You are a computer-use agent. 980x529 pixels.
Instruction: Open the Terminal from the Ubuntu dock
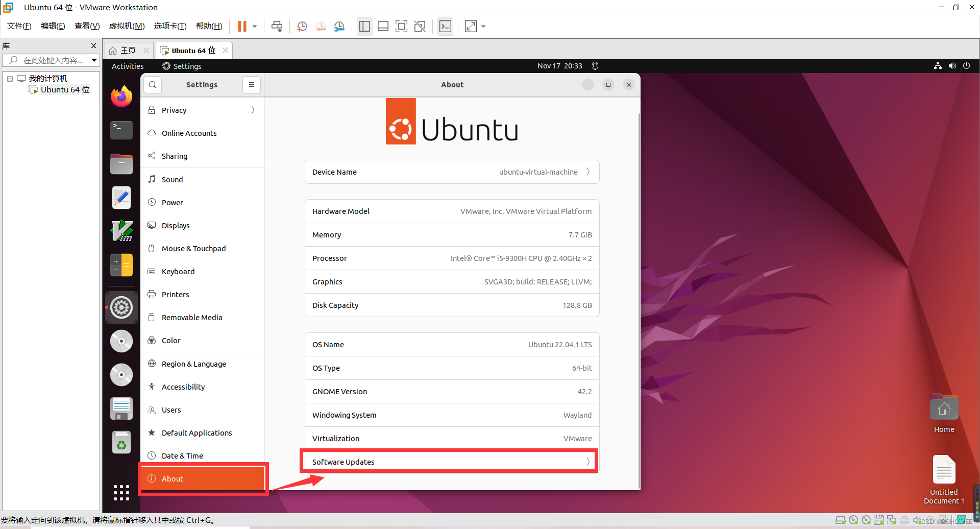121,130
